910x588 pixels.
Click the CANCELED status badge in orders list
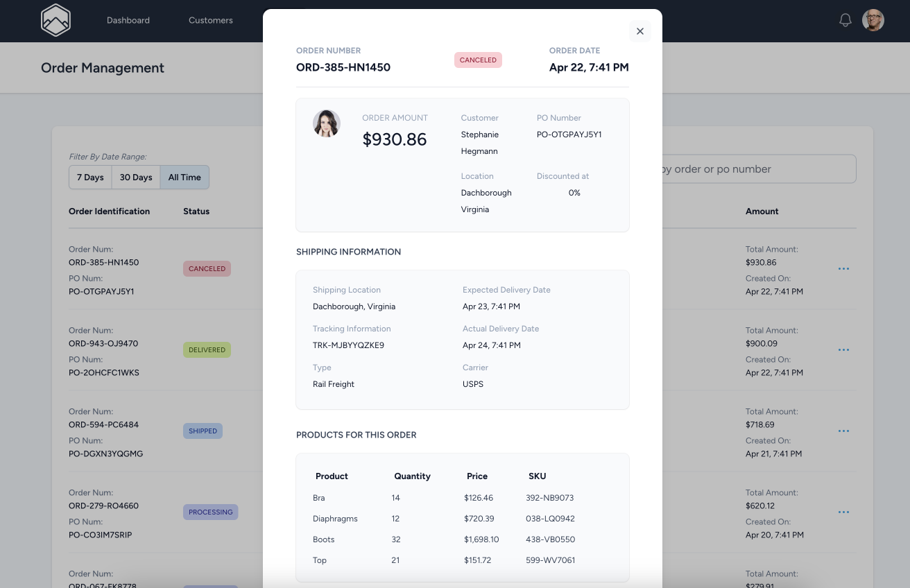click(x=207, y=268)
